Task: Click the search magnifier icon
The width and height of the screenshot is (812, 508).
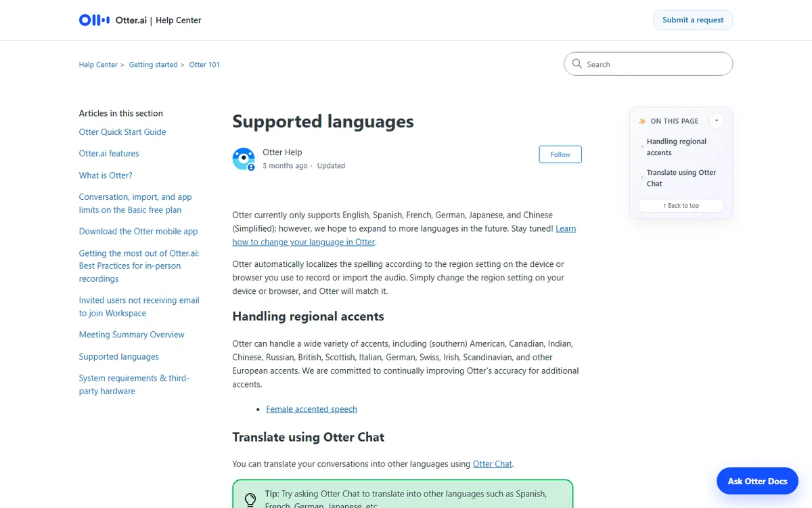Action: (x=577, y=64)
